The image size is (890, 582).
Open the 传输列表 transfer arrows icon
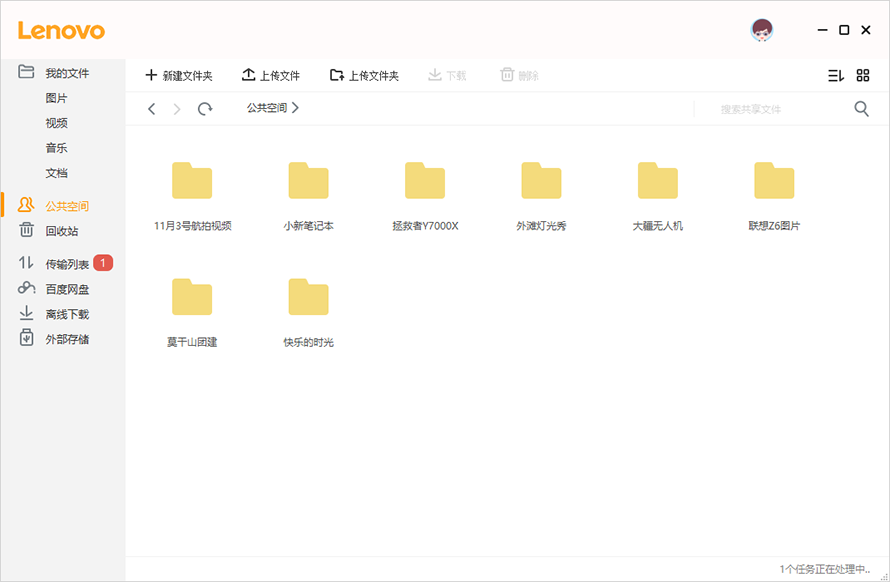point(26,262)
